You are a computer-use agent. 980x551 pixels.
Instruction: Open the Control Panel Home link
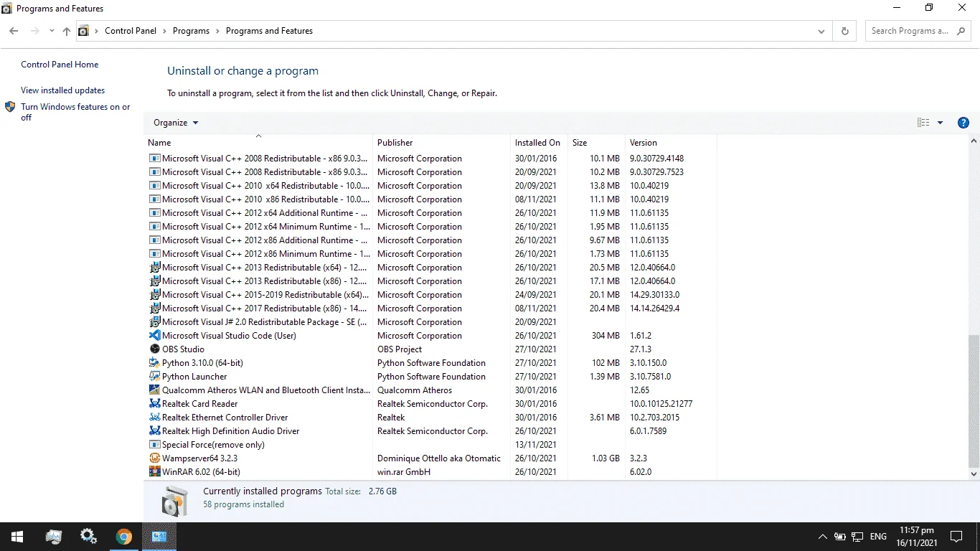[x=60, y=65]
